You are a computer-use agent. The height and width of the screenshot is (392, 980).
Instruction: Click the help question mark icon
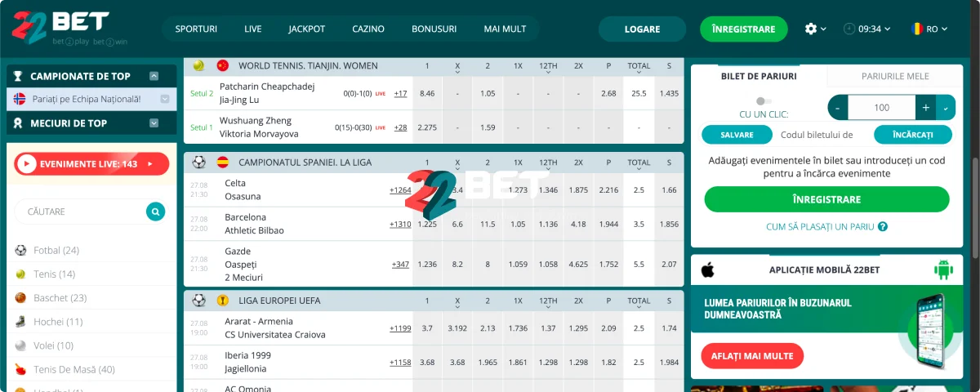883,227
